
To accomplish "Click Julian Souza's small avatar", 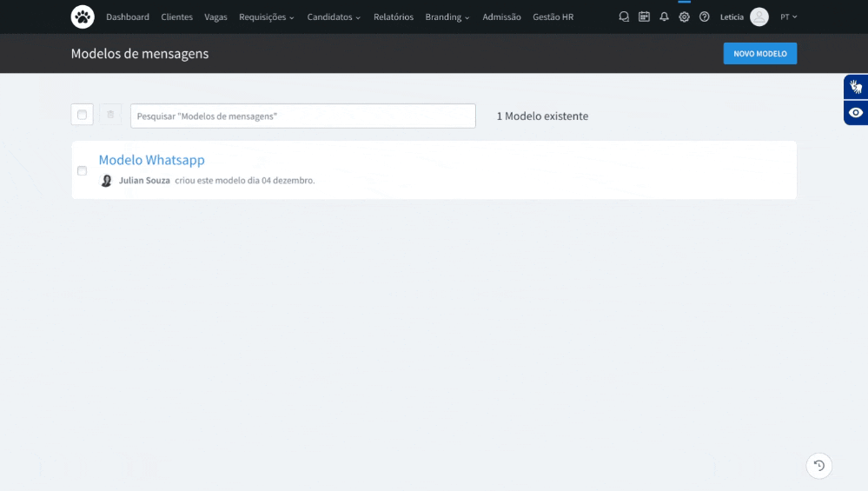I will (x=106, y=181).
